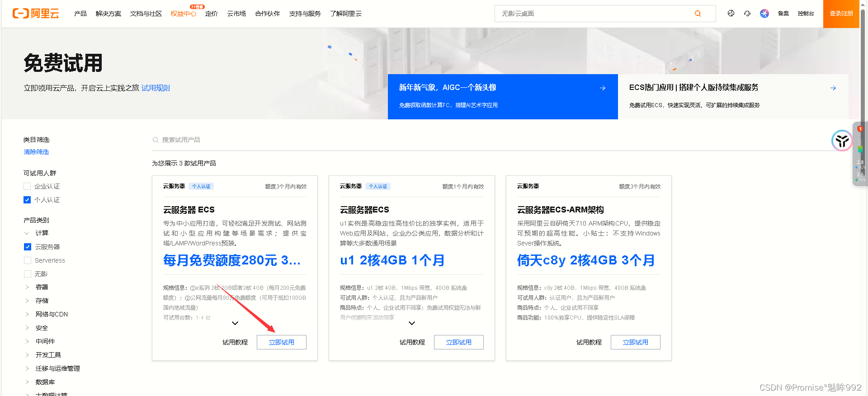Open 试用教程 on 倚天c8y card
This screenshot has height=396, width=868.
[589, 342]
